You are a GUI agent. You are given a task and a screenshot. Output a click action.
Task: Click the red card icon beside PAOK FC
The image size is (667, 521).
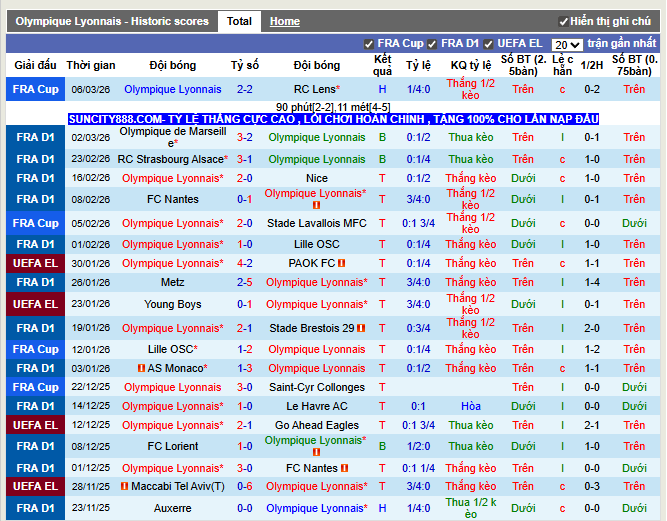tap(342, 264)
